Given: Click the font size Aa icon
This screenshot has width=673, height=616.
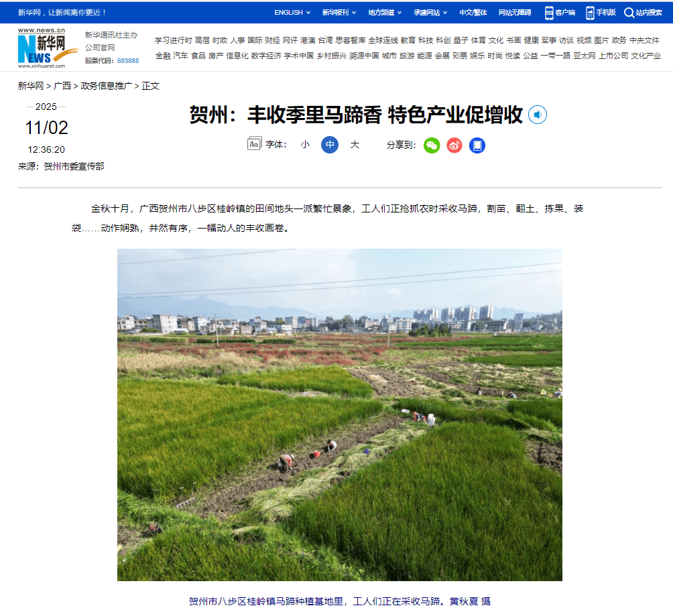Looking at the screenshot, I should tap(254, 144).
